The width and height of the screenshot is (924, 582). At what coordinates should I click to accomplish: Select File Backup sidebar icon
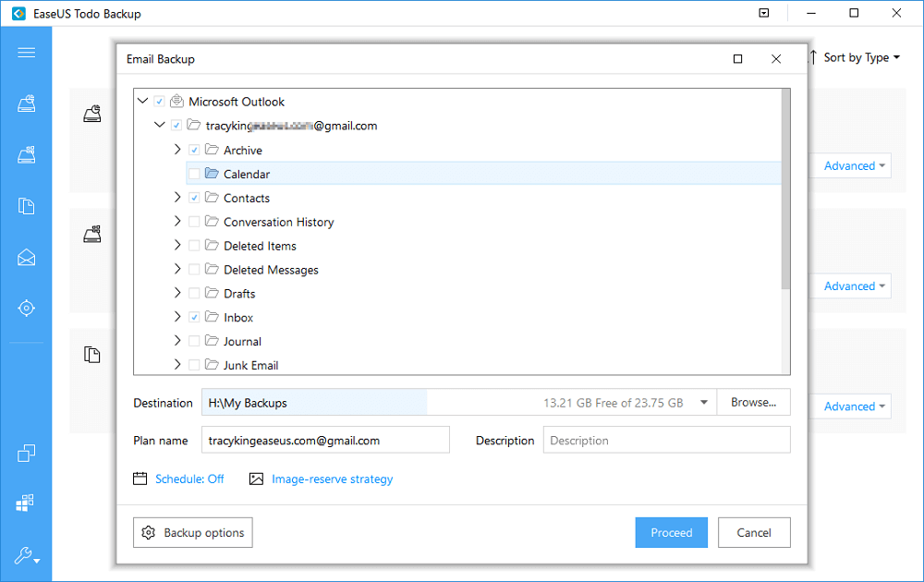(x=26, y=206)
